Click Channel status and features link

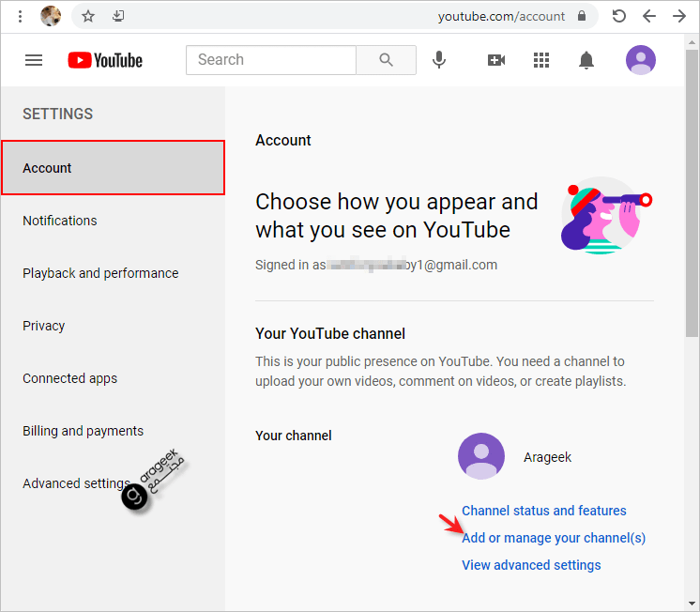[x=543, y=511]
